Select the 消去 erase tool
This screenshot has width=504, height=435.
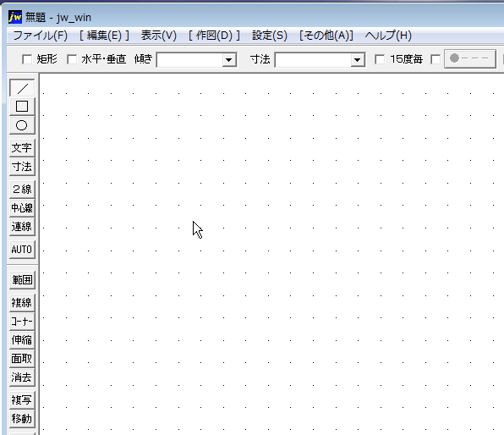click(x=22, y=377)
